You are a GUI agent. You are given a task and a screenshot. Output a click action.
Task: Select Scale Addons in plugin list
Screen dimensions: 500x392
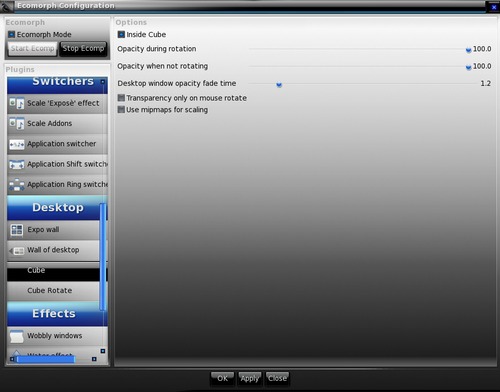(x=57, y=123)
